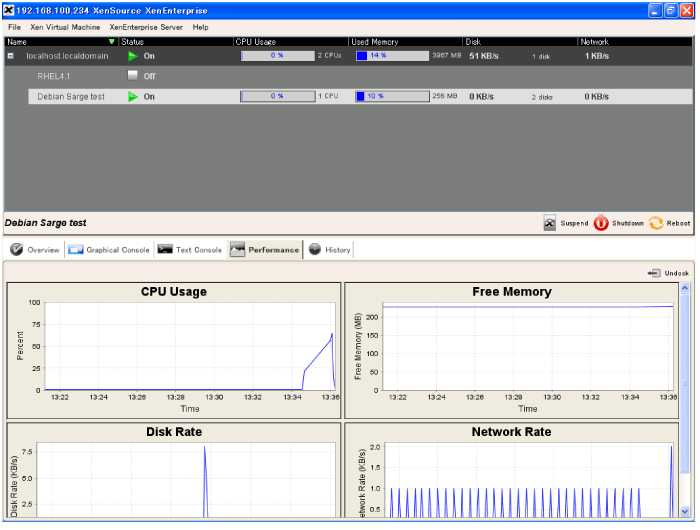Click the CPU Usage graph title
Screen dimensions: 700x530
pos(174,292)
